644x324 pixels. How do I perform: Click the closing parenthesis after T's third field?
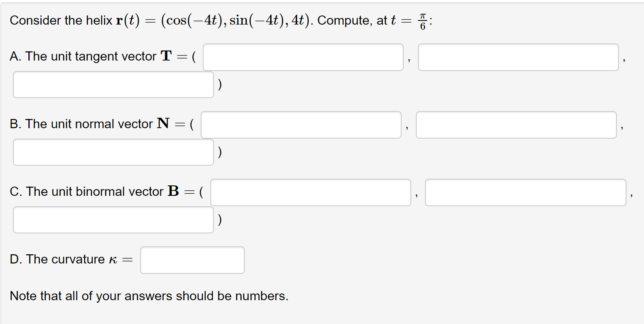[x=220, y=84]
